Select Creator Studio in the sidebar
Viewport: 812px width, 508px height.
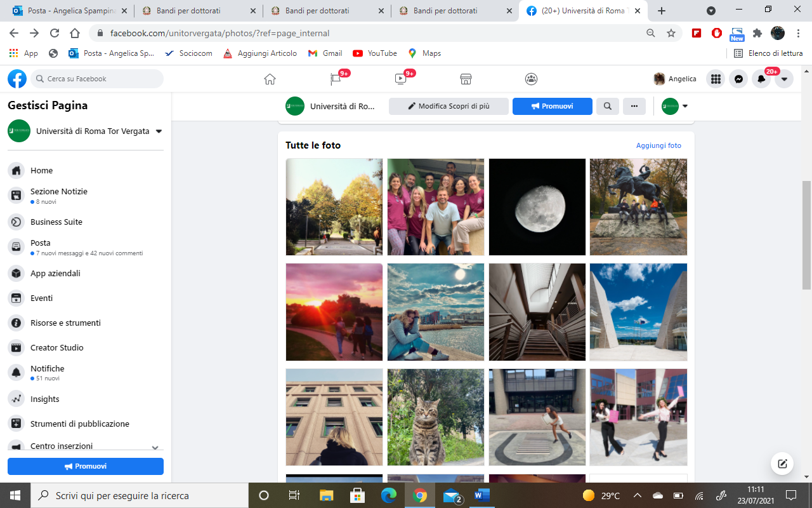point(56,347)
